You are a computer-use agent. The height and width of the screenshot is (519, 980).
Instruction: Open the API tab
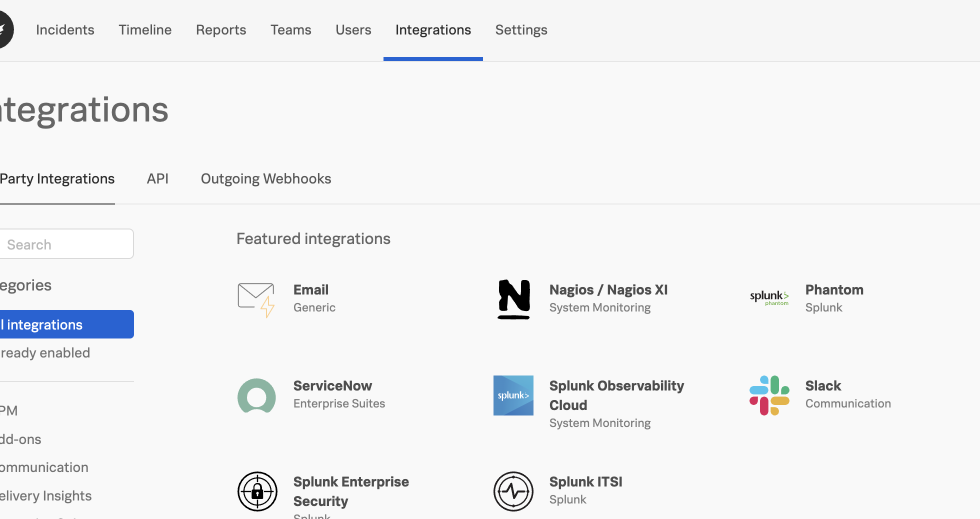pyautogui.click(x=157, y=178)
